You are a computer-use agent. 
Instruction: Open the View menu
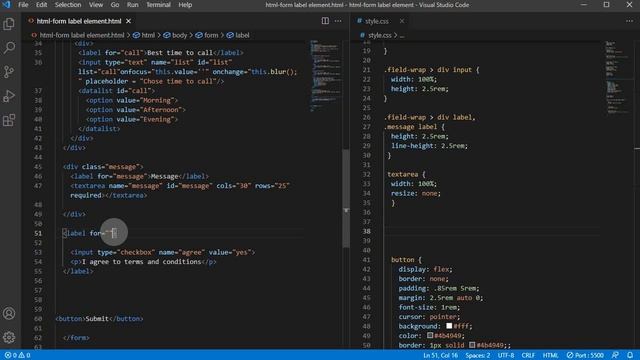click(96, 5)
